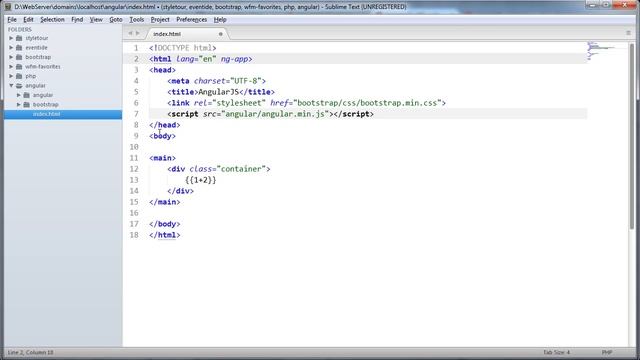Go to next tab with right arrow
The image size is (640, 360).
[x=138, y=33]
